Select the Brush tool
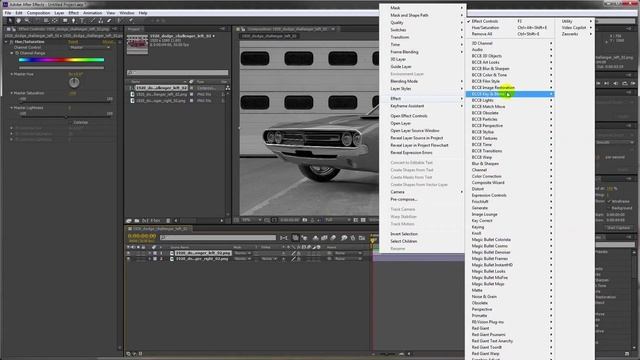640x360 pixels. coord(92,20)
